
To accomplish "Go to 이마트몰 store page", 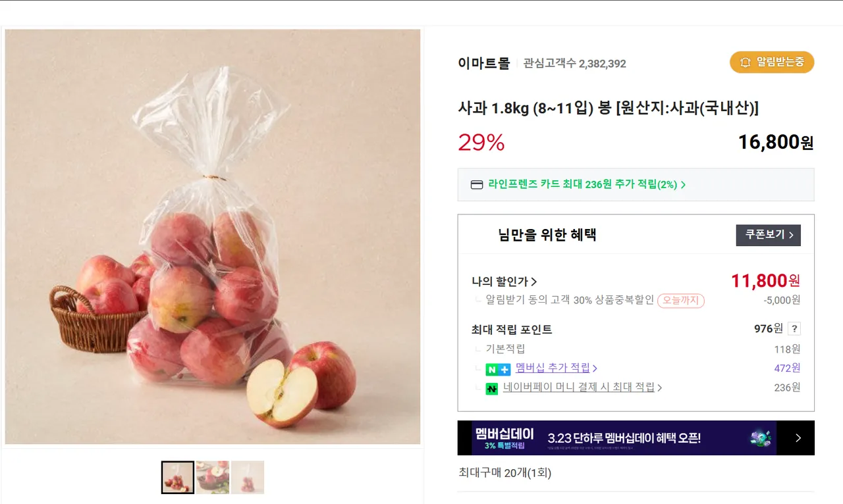I will [x=484, y=63].
